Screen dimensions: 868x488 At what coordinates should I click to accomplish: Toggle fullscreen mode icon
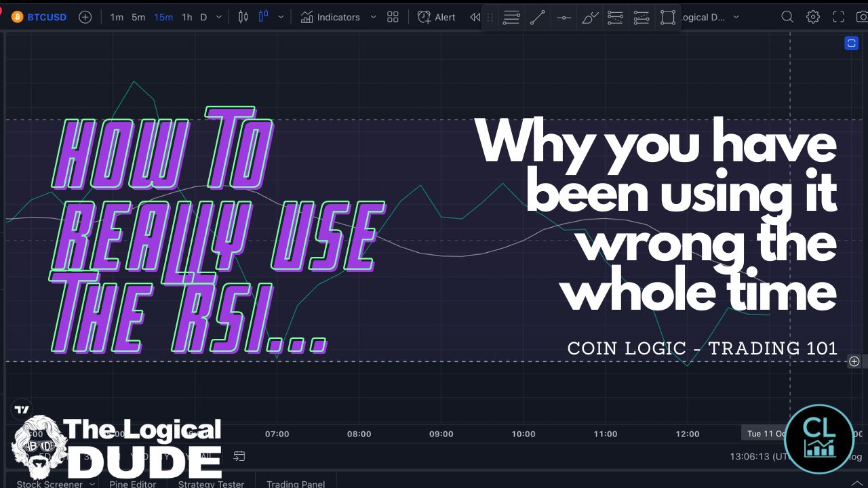coord(839,17)
